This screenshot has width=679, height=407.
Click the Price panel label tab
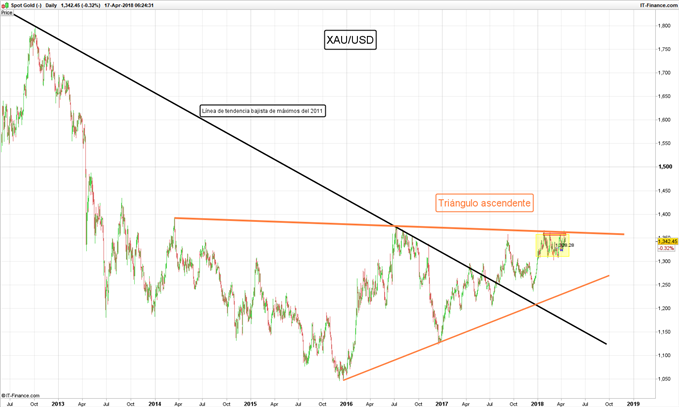tap(6, 13)
